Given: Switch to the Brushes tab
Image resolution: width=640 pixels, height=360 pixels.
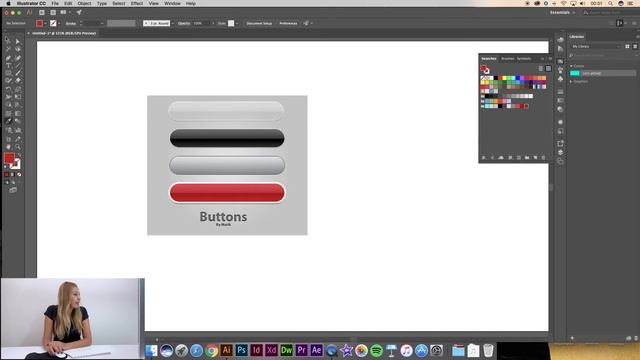Looking at the screenshot, I should [508, 59].
